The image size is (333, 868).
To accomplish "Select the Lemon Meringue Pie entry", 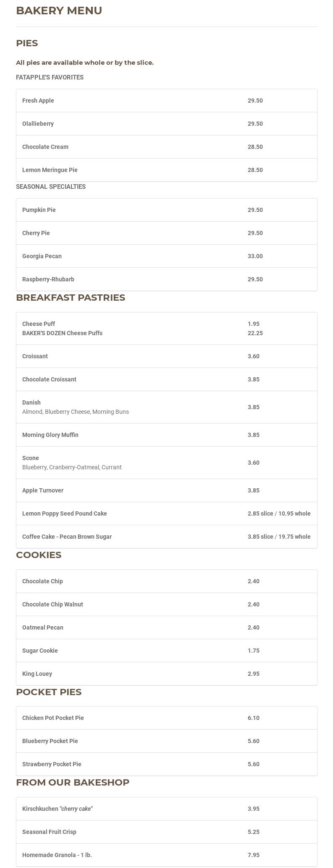I will 50,170.
